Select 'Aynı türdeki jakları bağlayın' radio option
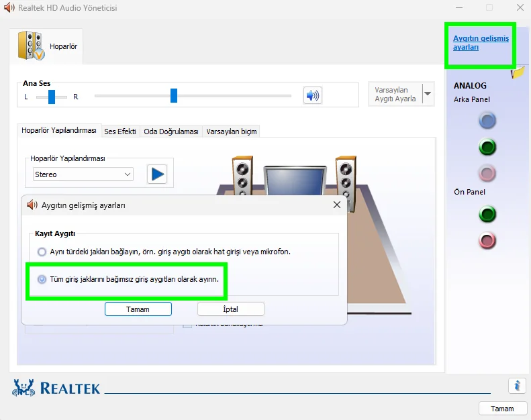 [x=42, y=252]
